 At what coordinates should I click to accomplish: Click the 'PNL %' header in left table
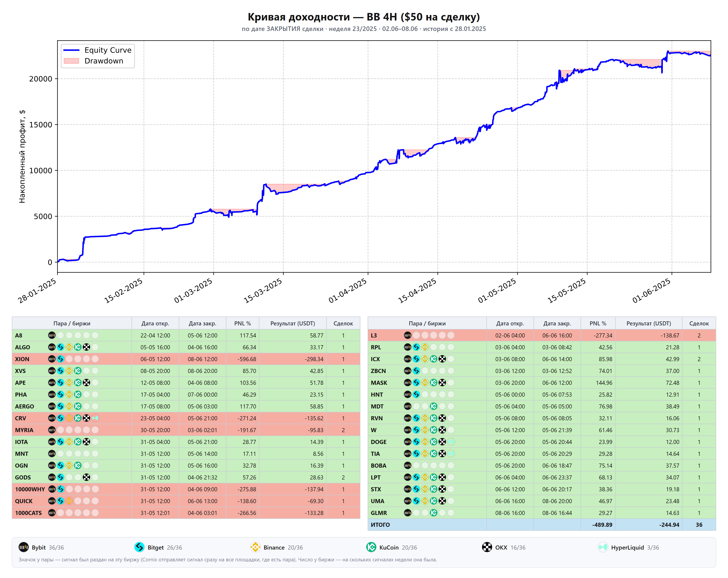point(243,323)
